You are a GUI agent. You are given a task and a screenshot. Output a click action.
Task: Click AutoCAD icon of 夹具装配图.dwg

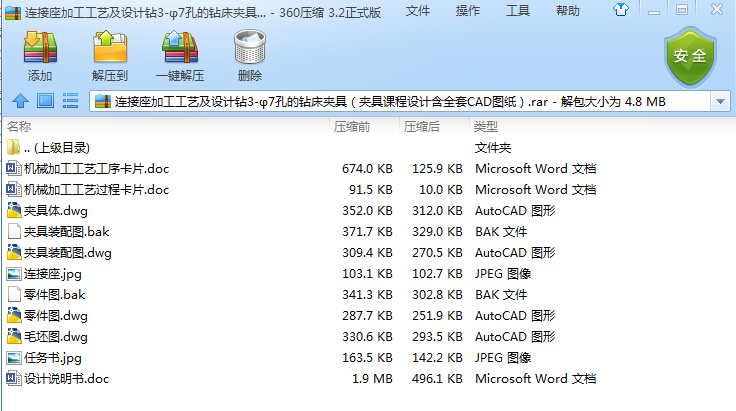tap(14, 252)
